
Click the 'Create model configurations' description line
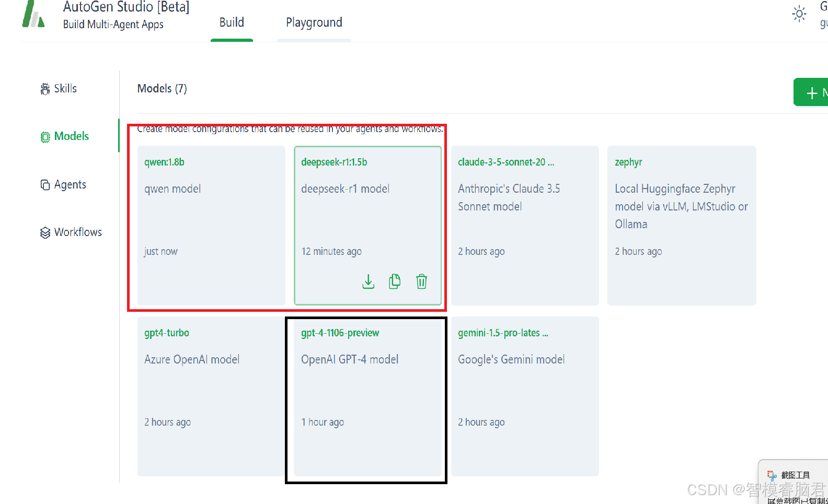(x=290, y=129)
